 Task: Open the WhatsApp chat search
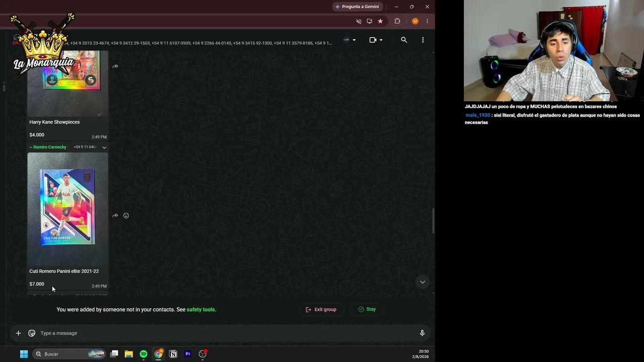tap(404, 40)
